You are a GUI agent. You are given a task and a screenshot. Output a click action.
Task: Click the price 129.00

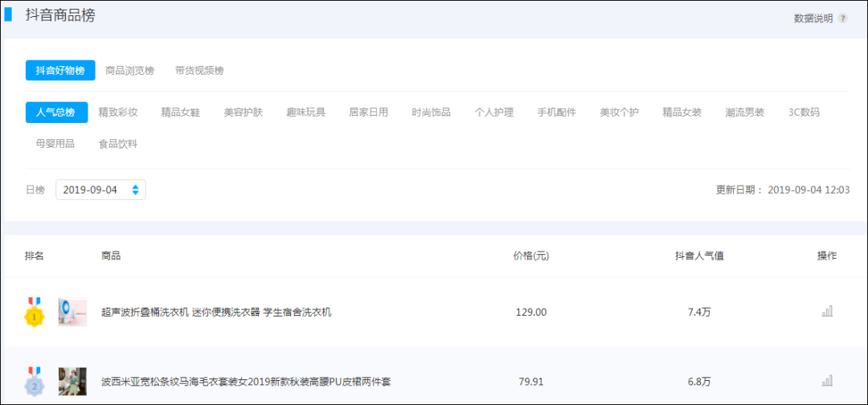531,312
